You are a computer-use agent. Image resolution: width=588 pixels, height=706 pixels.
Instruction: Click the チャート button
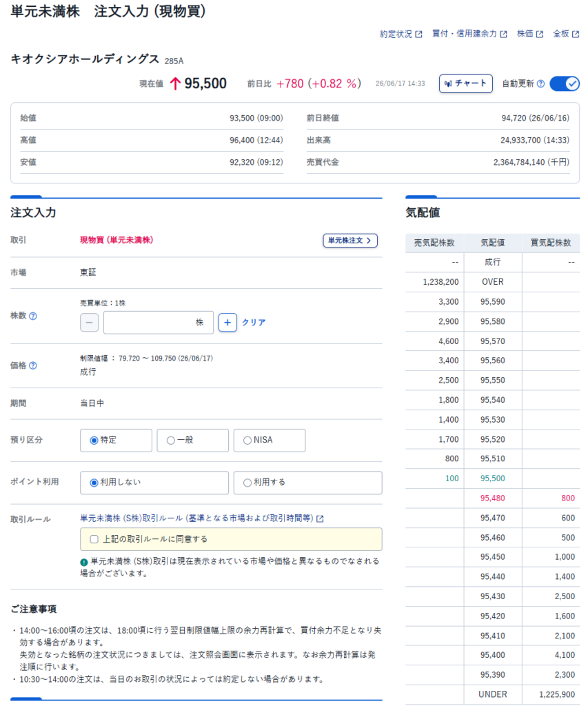pos(465,83)
